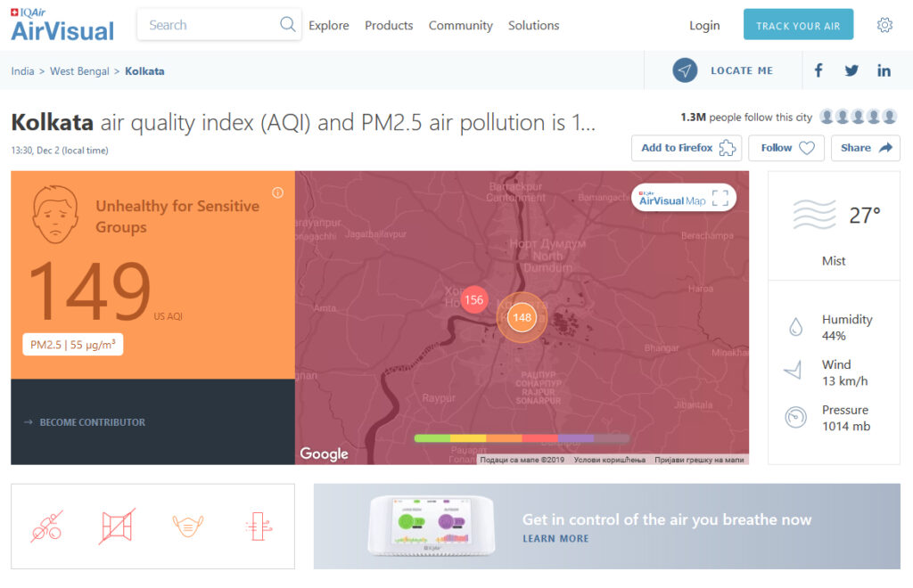Viewport: 913px width, 588px height.
Task: Click the air purifier recommendation icon
Action: tap(259, 526)
